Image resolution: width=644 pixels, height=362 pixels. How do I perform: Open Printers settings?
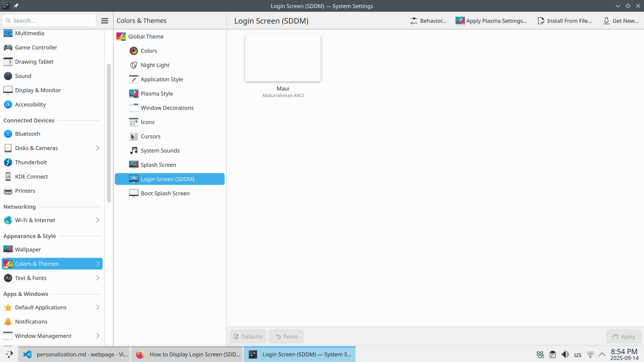[x=52, y=191]
